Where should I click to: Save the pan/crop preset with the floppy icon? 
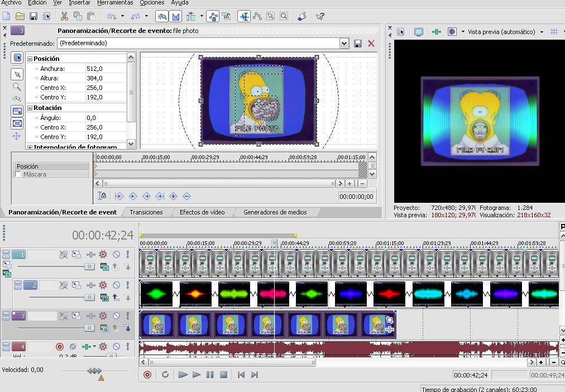click(x=358, y=44)
